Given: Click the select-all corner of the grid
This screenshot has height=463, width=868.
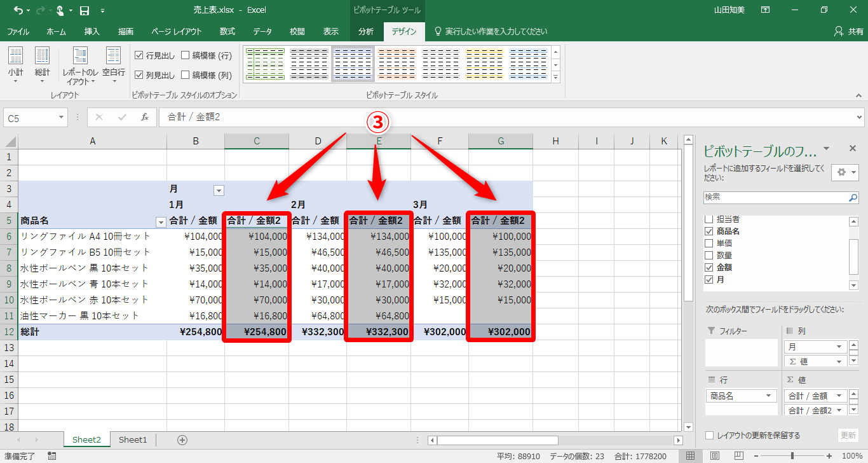Looking at the screenshot, I should pos(10,141).
